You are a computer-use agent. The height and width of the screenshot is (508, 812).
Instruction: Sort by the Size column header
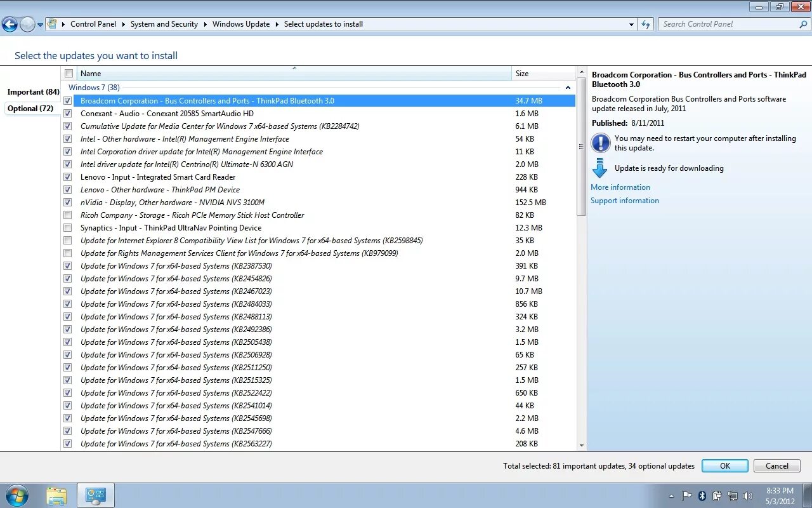click(x=544, y=74)
